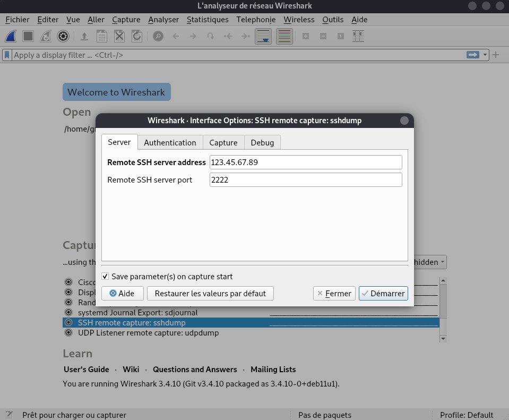This screenshot has height=420, width=509.
Task: Open the User's Guide link
Action: (x=86, y=370)
